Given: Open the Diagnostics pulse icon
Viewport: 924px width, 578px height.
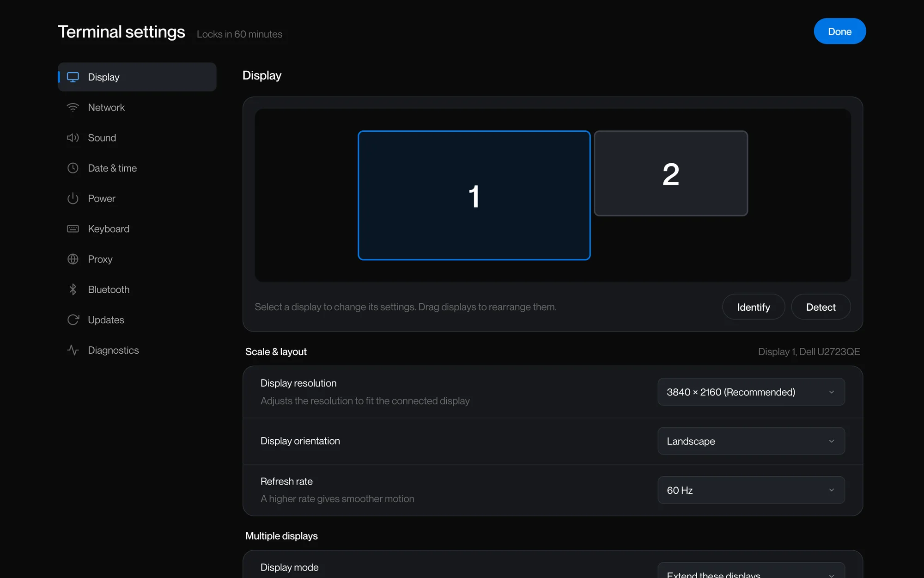Looking at the screenshot, I should point(73,350).
